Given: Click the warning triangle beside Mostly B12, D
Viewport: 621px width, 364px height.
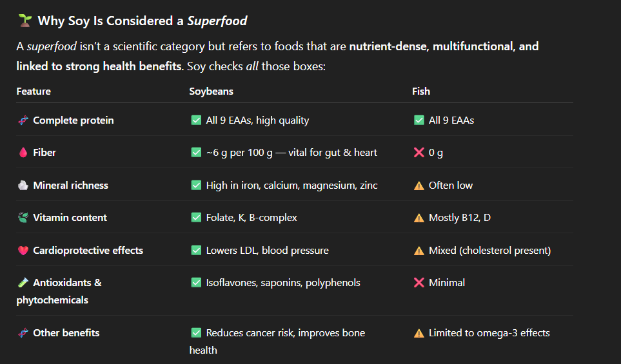Looking at the screenshot, I should pos(419,218).
